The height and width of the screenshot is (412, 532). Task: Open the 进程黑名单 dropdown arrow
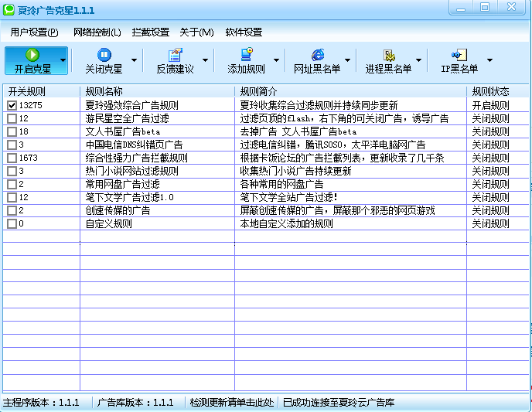point(418,60)
